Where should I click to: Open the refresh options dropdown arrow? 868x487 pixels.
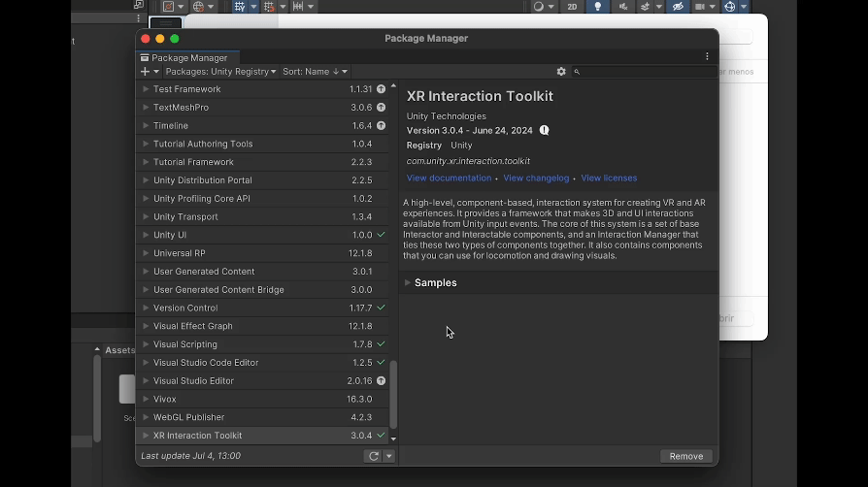[x=389, y=456]
